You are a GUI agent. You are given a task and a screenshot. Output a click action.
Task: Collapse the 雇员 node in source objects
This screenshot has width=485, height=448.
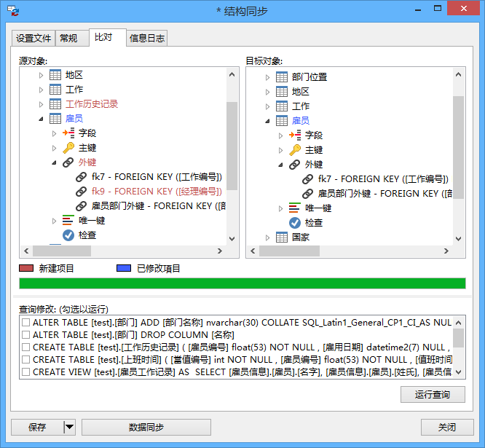click(41, 119)
